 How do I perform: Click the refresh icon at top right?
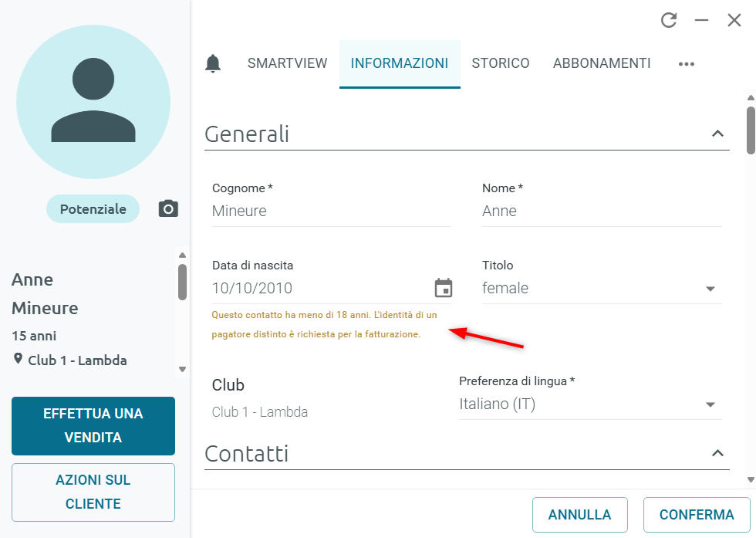(669, 20)
